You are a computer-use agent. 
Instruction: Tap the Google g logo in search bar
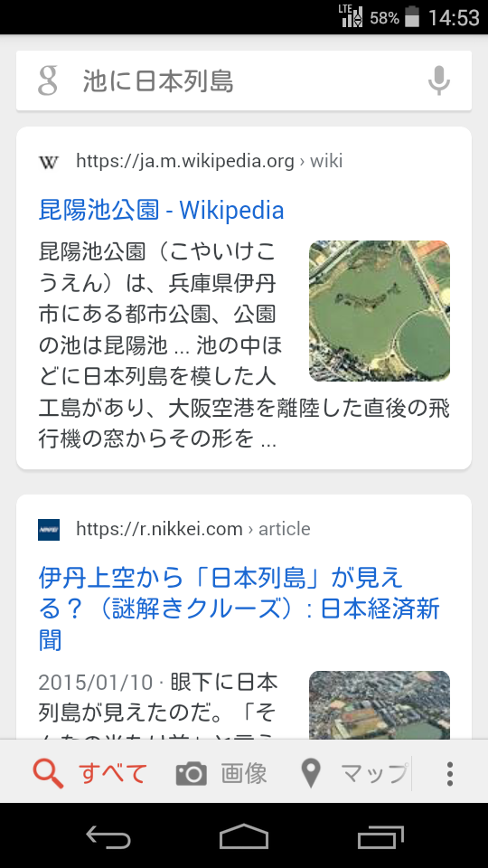coord(48,80)
